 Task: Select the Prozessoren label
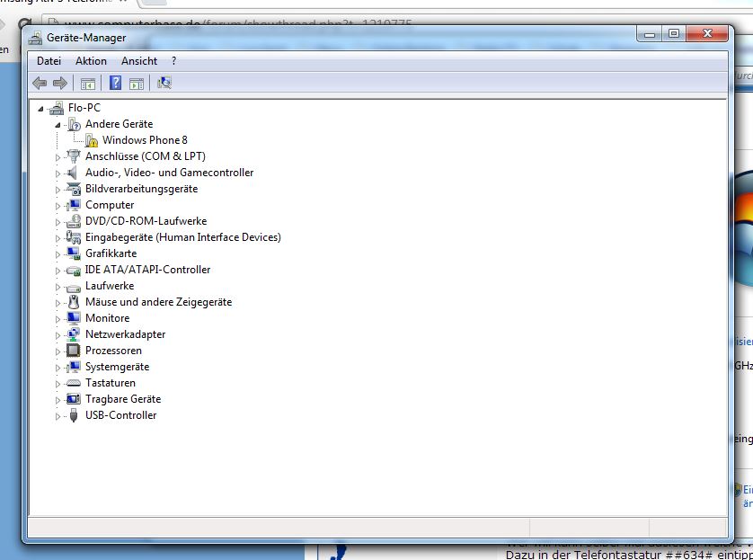coord(113,351)
